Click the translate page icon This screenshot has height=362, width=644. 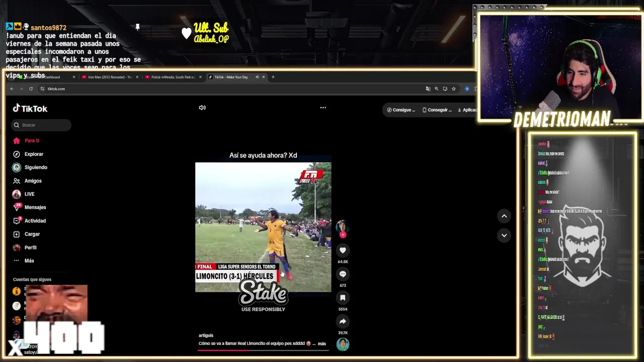point(428,89)
